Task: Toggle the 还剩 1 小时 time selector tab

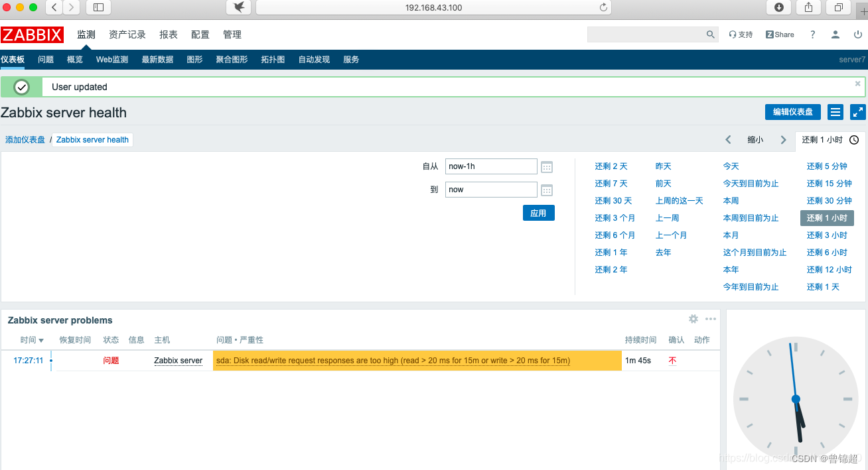Action: 830,140
